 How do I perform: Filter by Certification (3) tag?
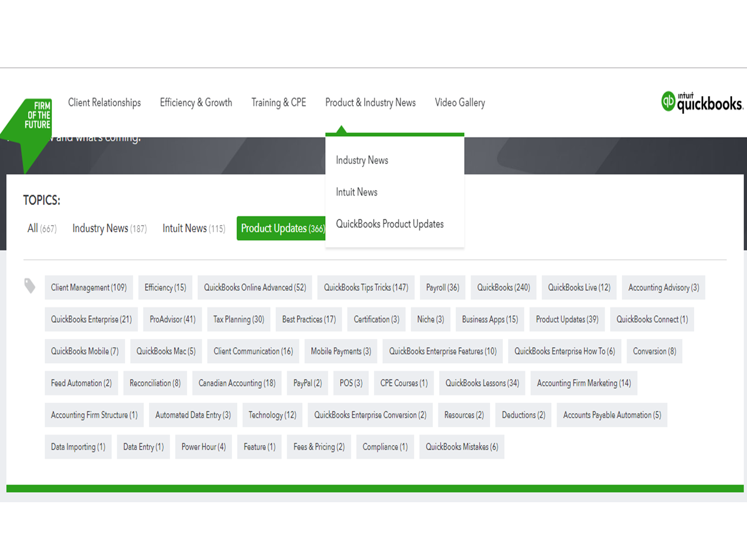tap(377, 319)
